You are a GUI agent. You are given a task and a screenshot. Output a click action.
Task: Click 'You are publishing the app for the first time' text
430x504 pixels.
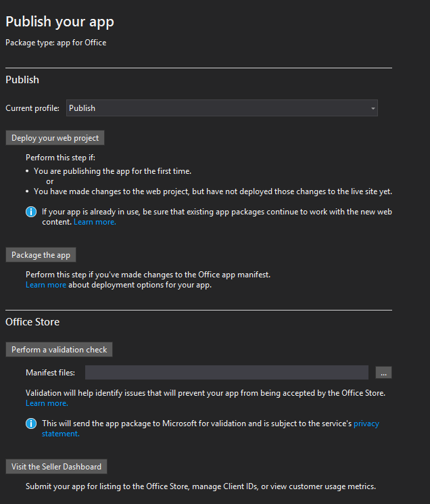coord(112,171)
